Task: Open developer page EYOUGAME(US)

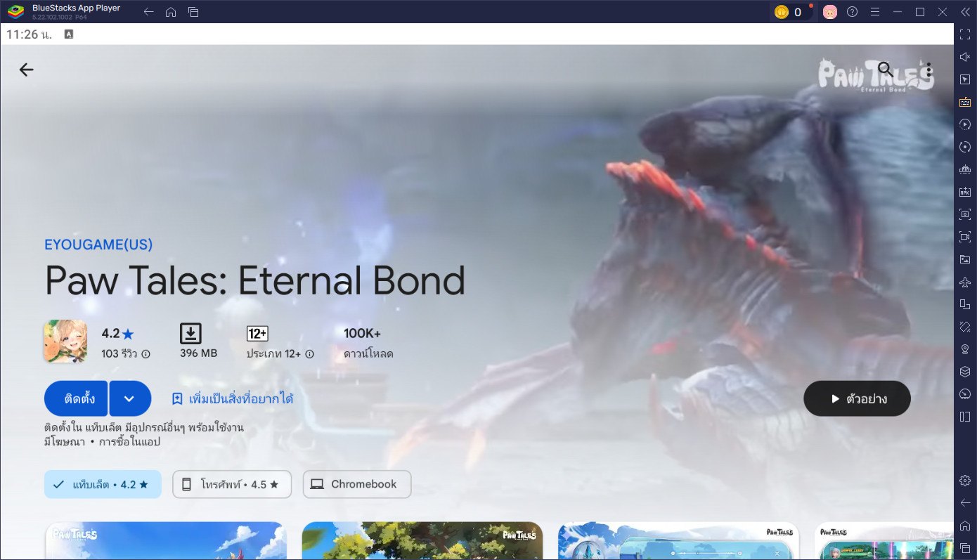Action: pyautogui.click(x=98, y=245)
